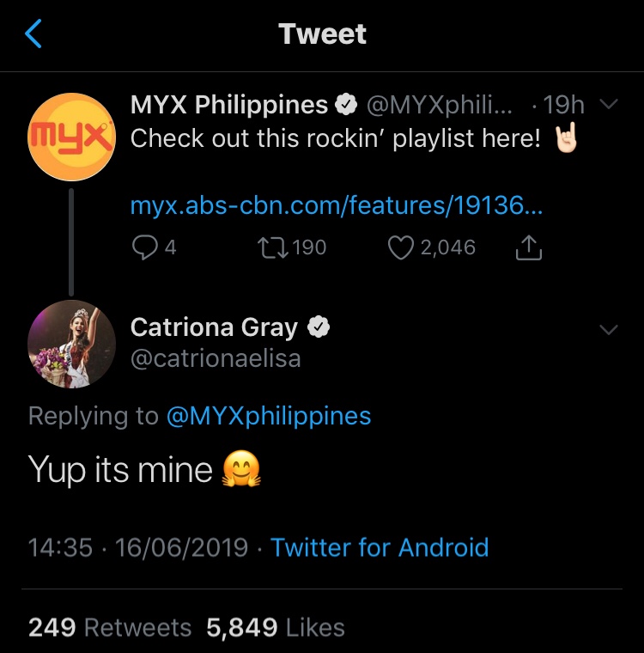This screenshot has width=644, height=653.
Task: Tap Catriona Gray verified badge
Action: (x=319, y=327)
